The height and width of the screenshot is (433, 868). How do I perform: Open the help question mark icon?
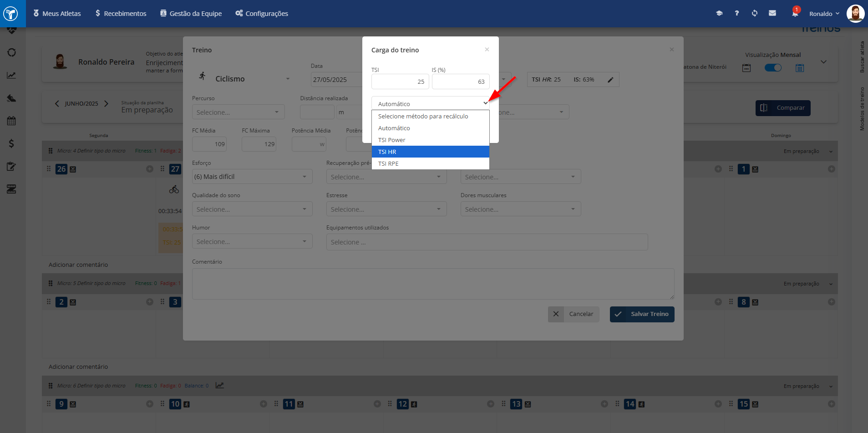[x=737, y=13]
